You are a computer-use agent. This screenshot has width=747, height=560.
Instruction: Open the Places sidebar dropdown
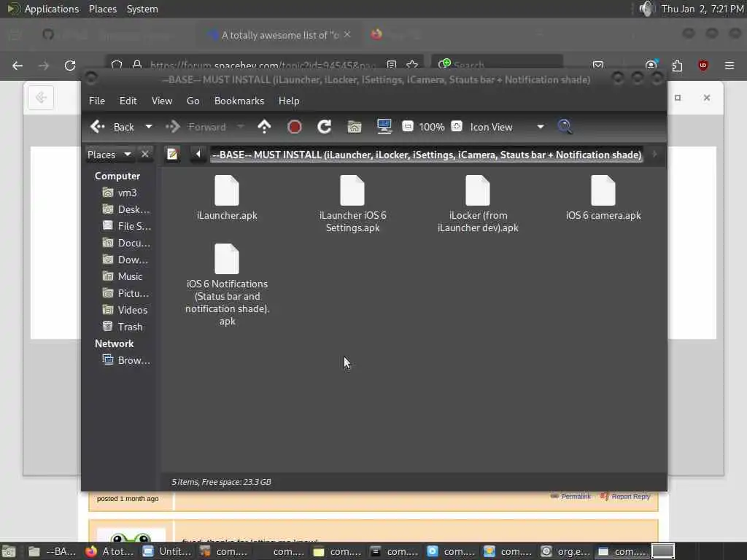109,155
